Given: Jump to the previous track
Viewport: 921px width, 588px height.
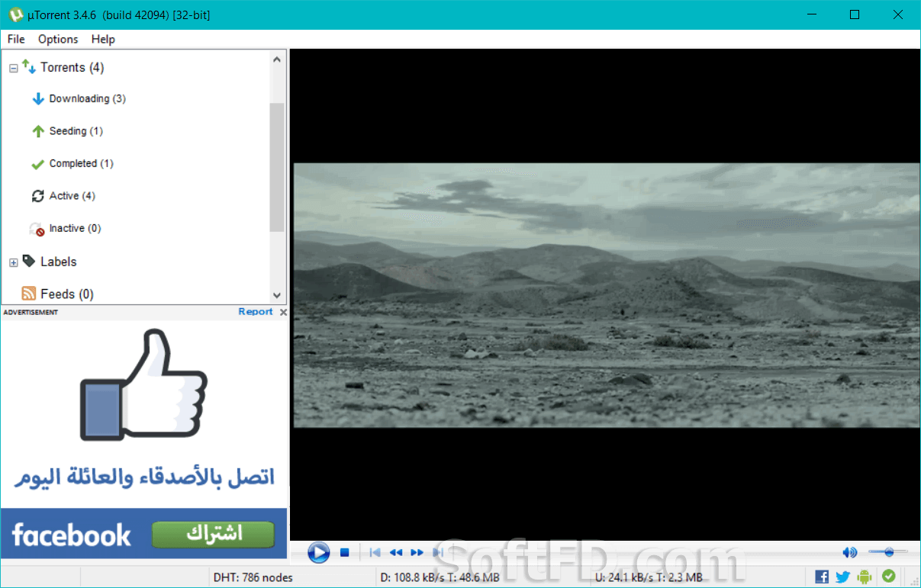Looking at the screenshot, I should pyautogui.click(x=375, y=552).
